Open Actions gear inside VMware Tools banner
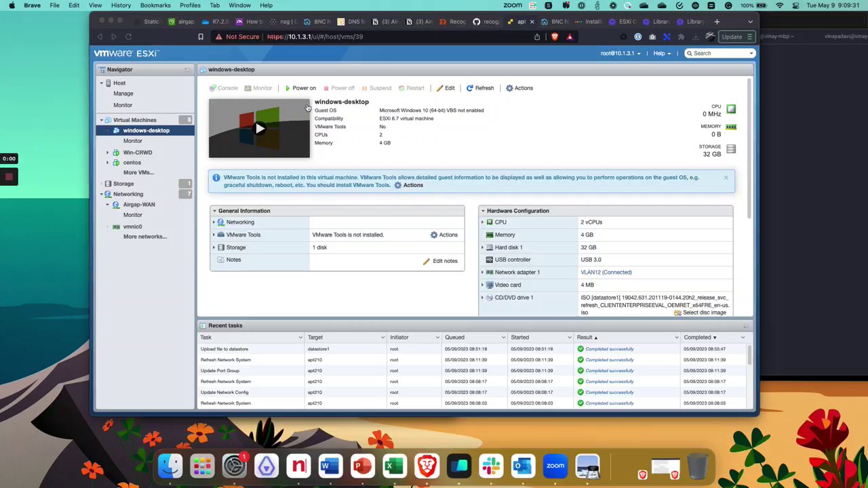This screenshot has height=488, width=868. click(408, 185)
